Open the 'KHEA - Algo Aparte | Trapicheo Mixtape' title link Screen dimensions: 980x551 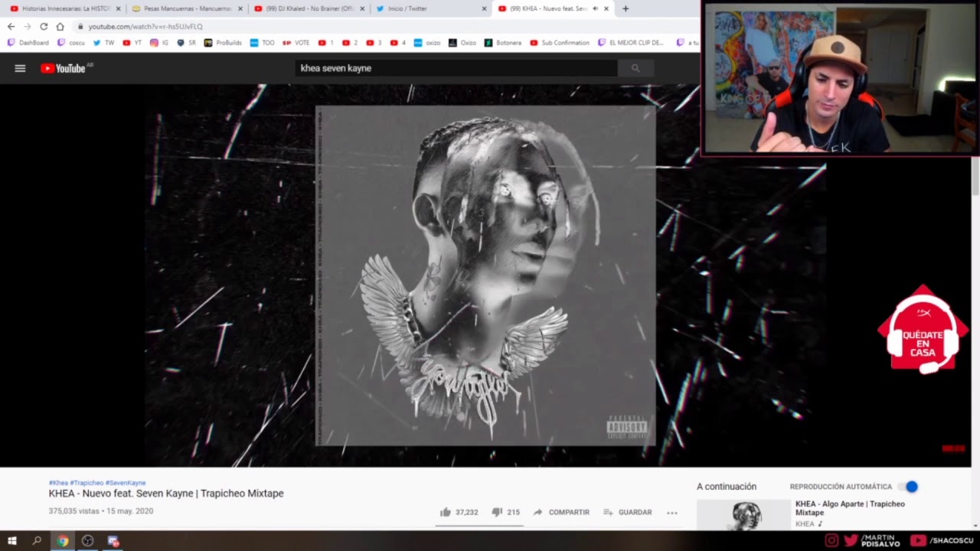pyautogui.click(x=850, y=508)
